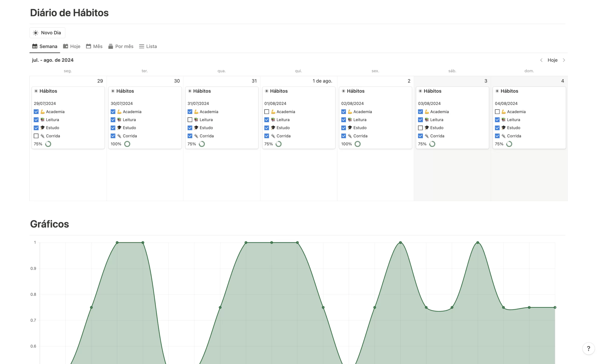Click the sun icon in Novo Dia button

click(x=36, y=33)
